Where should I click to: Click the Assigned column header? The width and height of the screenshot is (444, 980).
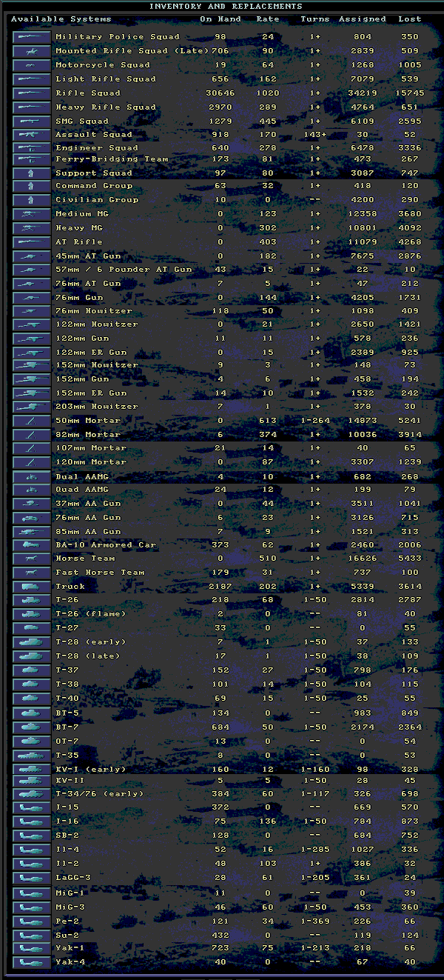click(363, 19)
